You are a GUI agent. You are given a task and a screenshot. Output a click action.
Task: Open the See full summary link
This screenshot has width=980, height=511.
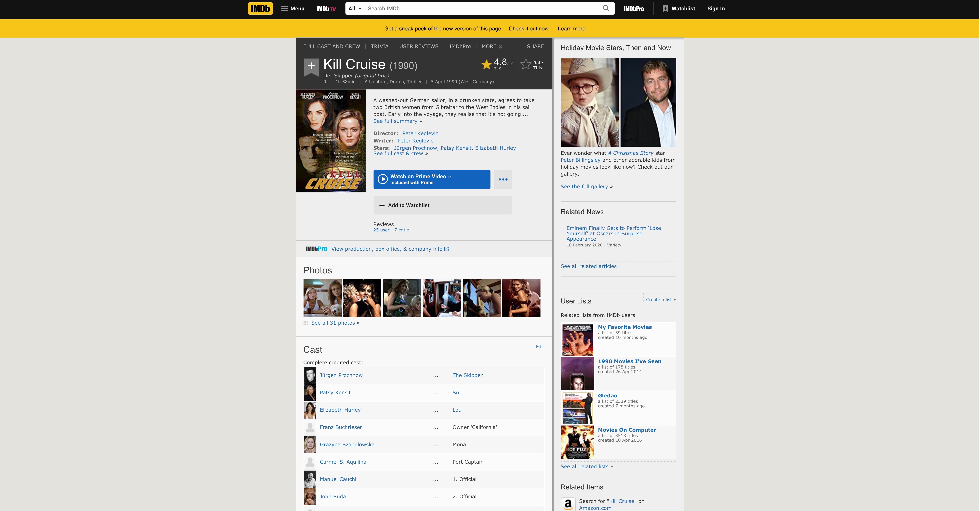click(x=395, y=121)
